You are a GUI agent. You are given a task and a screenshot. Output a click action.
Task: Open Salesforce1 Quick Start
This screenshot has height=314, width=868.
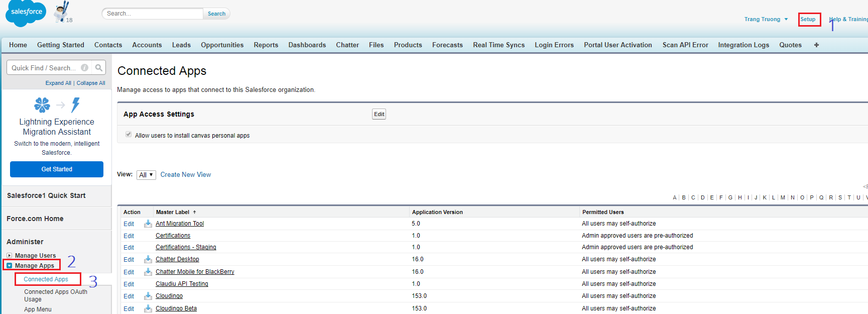point(46,195)
